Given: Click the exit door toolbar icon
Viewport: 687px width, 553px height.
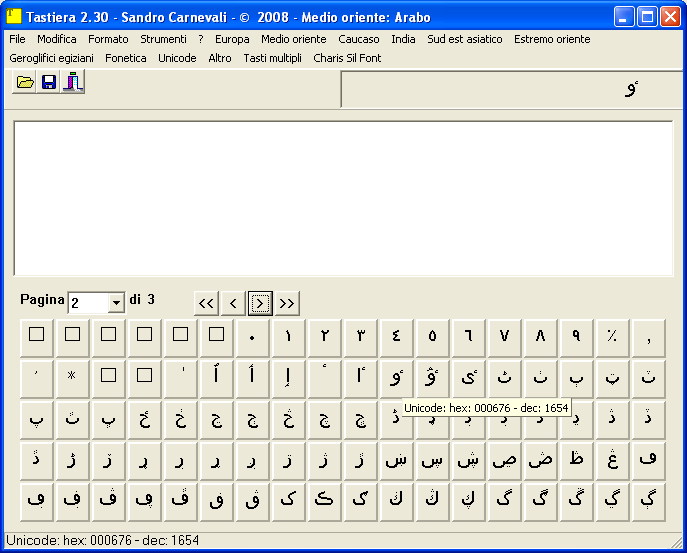Looking at the screenshot, I should (x=73, y=82).
